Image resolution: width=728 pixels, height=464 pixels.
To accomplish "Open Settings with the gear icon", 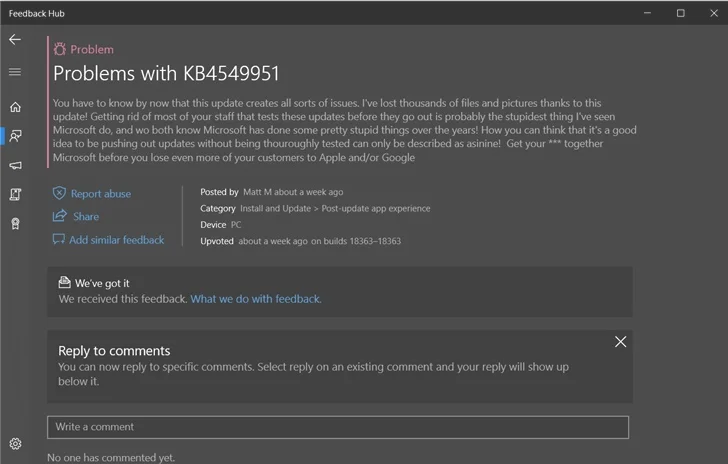I will coord(15,443).
